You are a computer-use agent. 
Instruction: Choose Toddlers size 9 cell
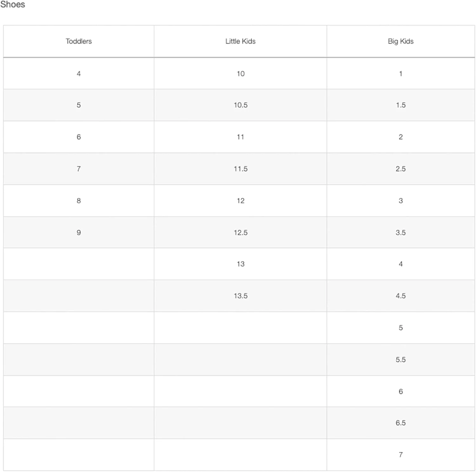coord(79,233)
